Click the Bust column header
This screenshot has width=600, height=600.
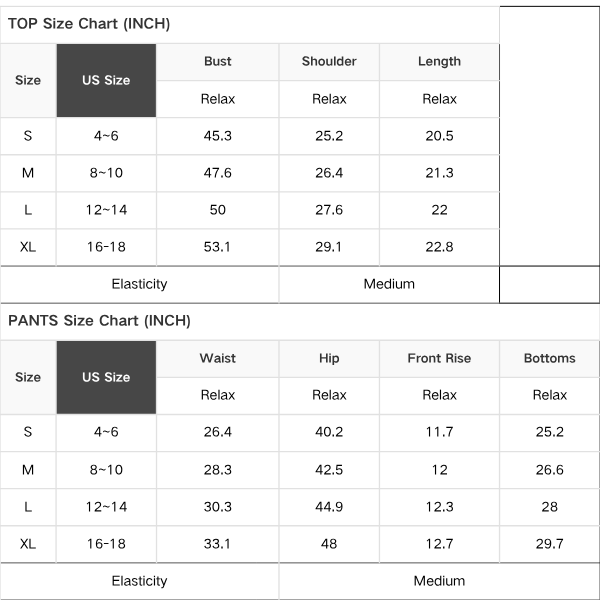pos(218,61)
